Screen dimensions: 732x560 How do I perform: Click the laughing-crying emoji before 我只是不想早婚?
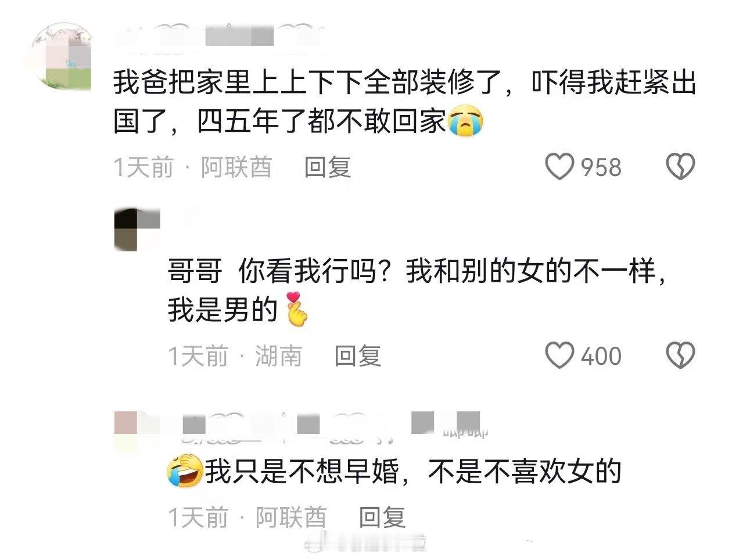tap(185, 471)
